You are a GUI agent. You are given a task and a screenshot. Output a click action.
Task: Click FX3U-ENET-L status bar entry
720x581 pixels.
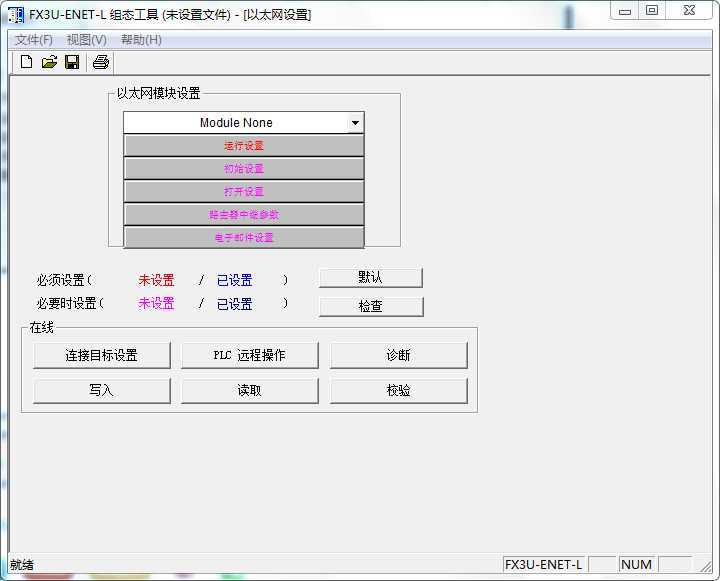543,564
